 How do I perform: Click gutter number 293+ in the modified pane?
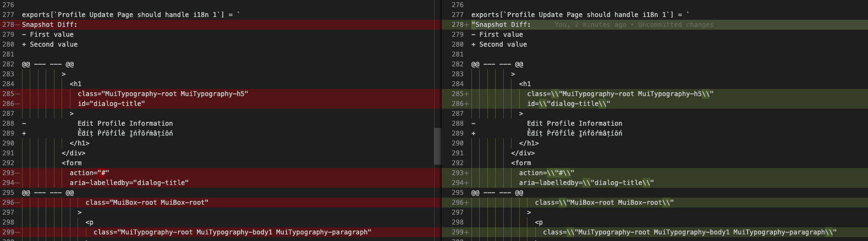coord(460,173)
